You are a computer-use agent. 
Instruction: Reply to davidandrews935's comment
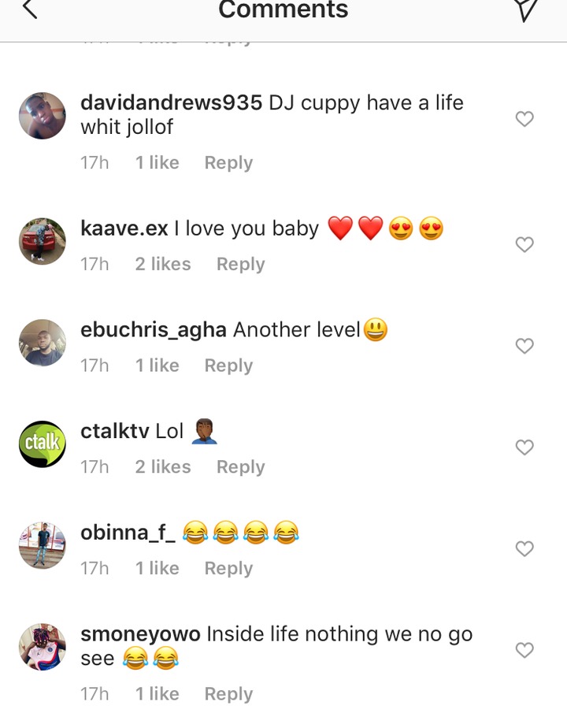pyautogui.click(x=228, y=163)
